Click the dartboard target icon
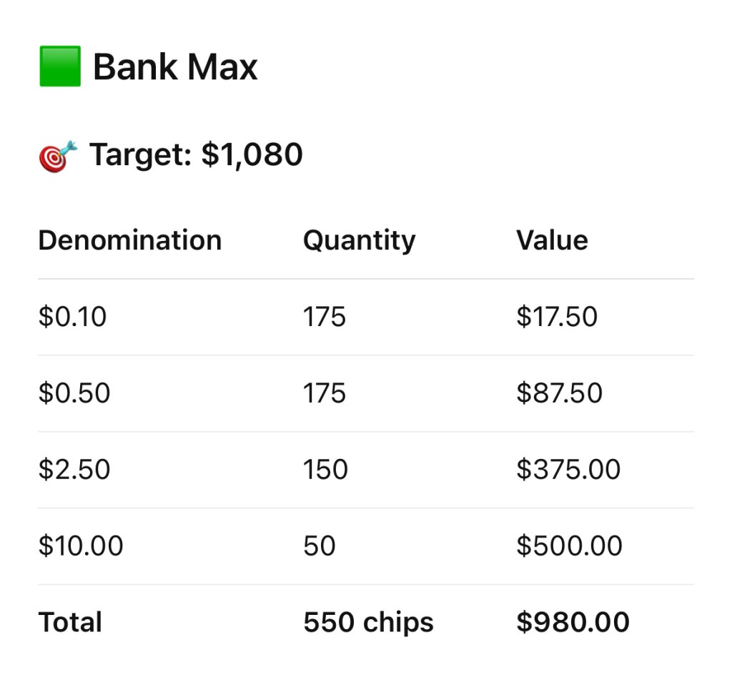Image resolution: width=732 pixels, height=700 pixels. coord(57,155)
